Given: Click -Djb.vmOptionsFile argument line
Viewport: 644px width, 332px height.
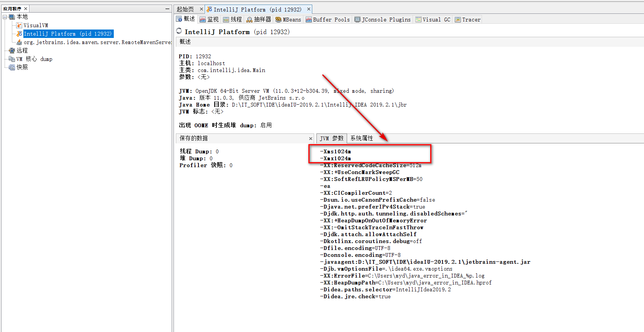Looking at the screenshot, I should (386, 269).
